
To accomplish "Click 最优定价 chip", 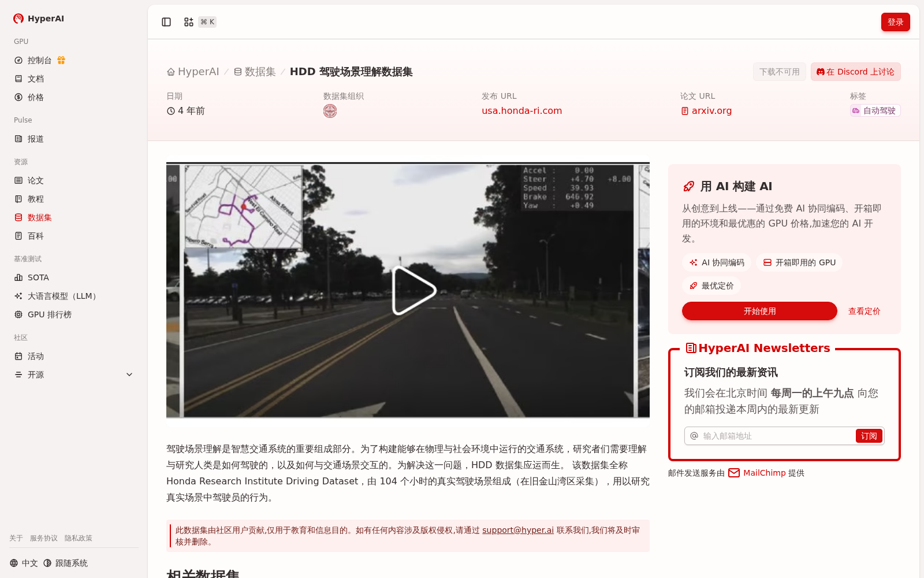I will point(711,286).
